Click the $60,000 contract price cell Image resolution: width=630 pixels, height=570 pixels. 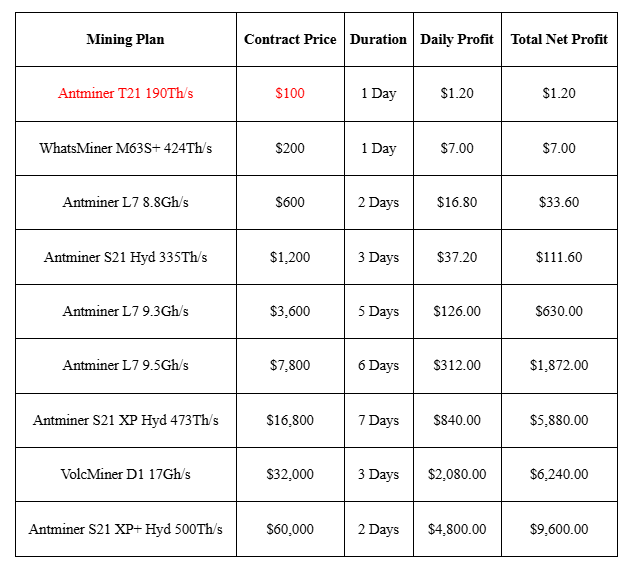coord(290,529)
